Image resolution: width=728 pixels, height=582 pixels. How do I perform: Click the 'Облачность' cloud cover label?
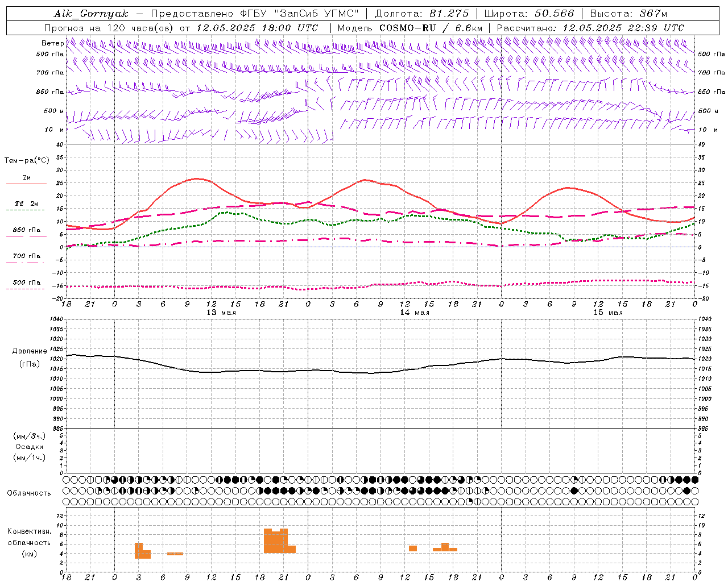tap(28, 493)
